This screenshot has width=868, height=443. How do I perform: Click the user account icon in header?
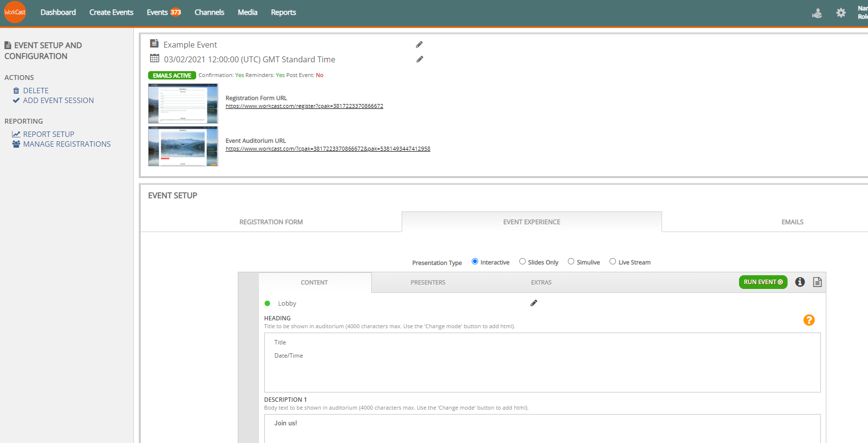click(x=817, y=13)
